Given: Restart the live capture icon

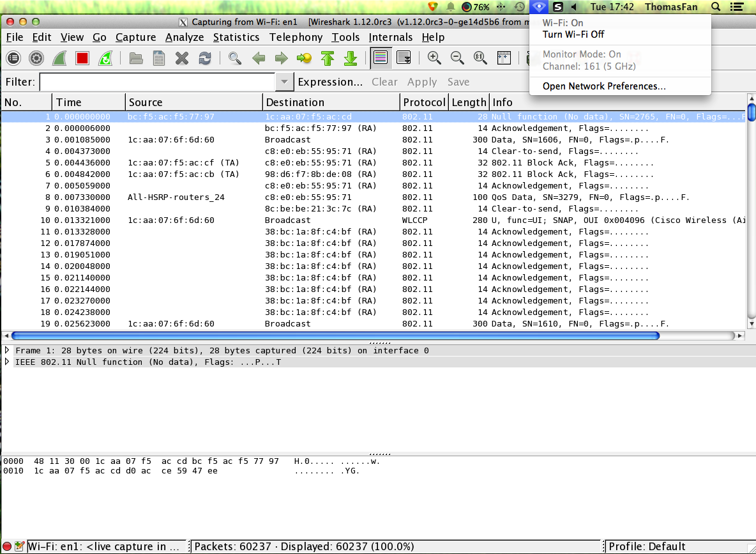Looking at the screenshot, I should (x=105, y=58).
